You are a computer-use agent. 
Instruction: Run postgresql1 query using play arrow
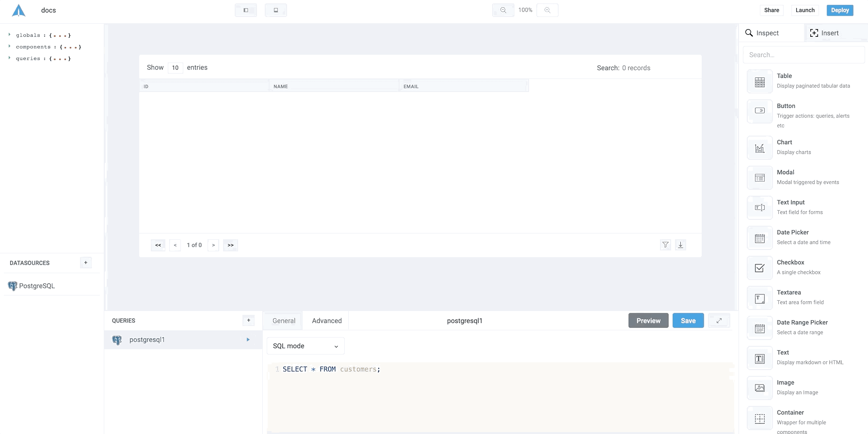pos(248,340)
